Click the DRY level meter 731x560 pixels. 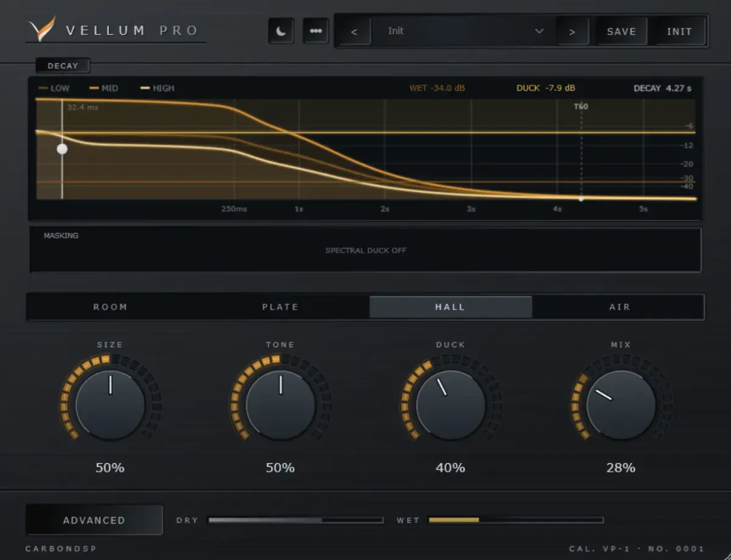click(295, 520)
